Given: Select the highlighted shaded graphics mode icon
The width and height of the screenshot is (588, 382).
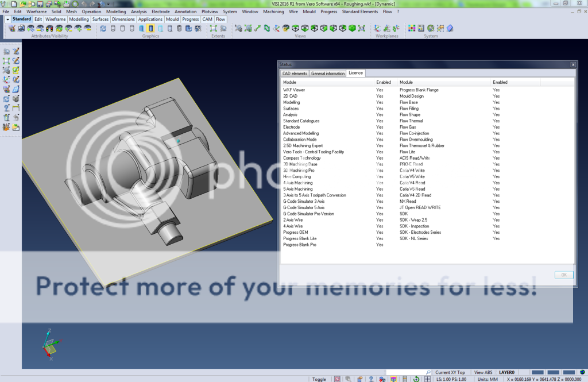Looking at the screenshot, I should pos(151,28).
